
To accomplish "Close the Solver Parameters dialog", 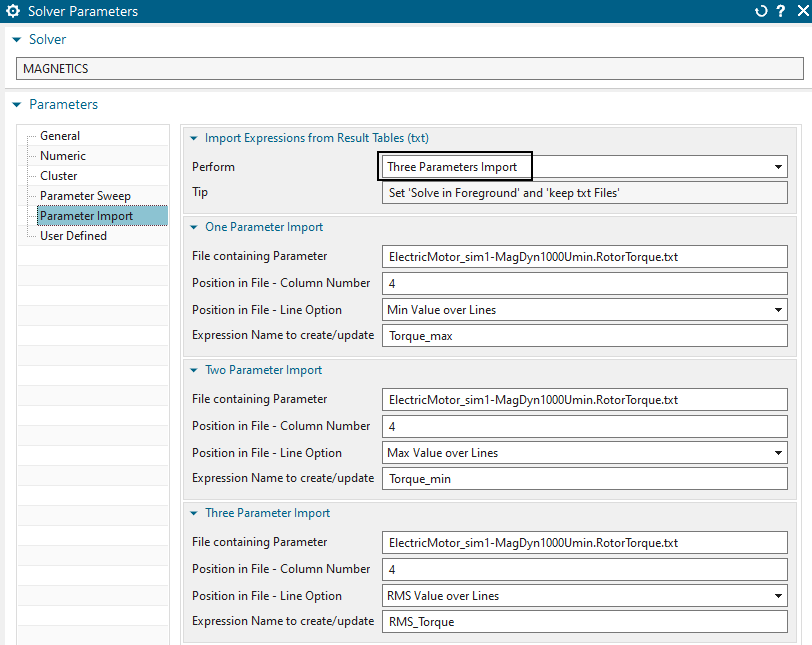I will [799, 12].
